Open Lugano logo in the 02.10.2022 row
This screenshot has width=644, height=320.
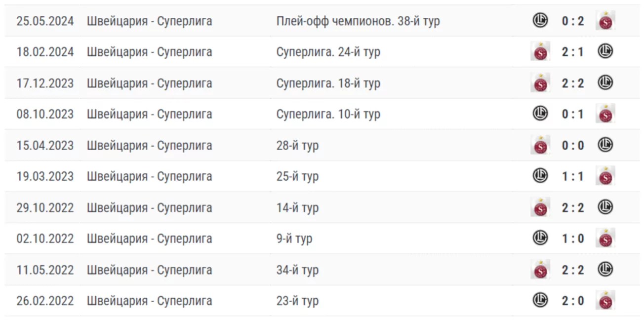tap(540, 238)
